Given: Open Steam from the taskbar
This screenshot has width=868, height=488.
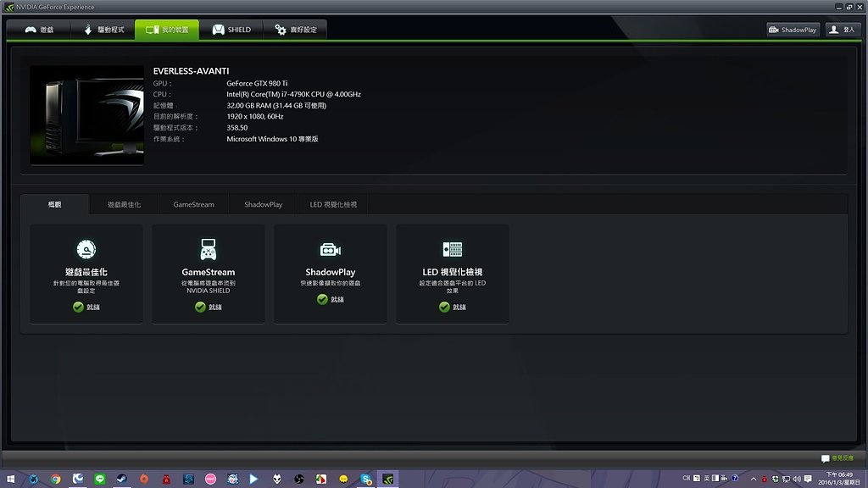Looking at the screenshot, I should pyautogui.click(x=122, y=480).
